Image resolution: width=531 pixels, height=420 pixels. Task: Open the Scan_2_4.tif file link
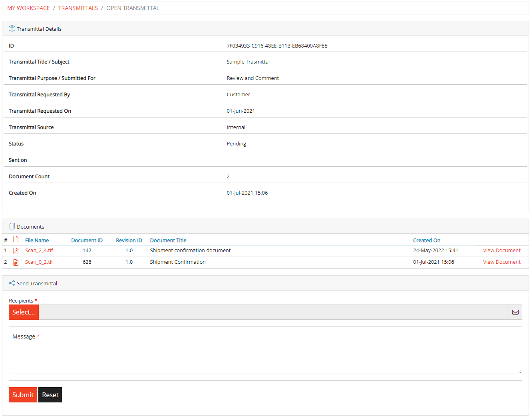39,250
